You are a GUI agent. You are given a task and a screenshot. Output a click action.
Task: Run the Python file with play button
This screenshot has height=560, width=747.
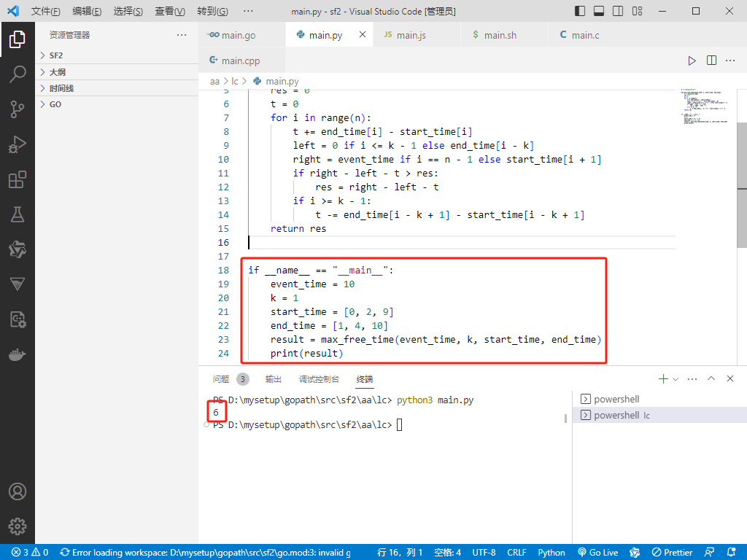692,61
